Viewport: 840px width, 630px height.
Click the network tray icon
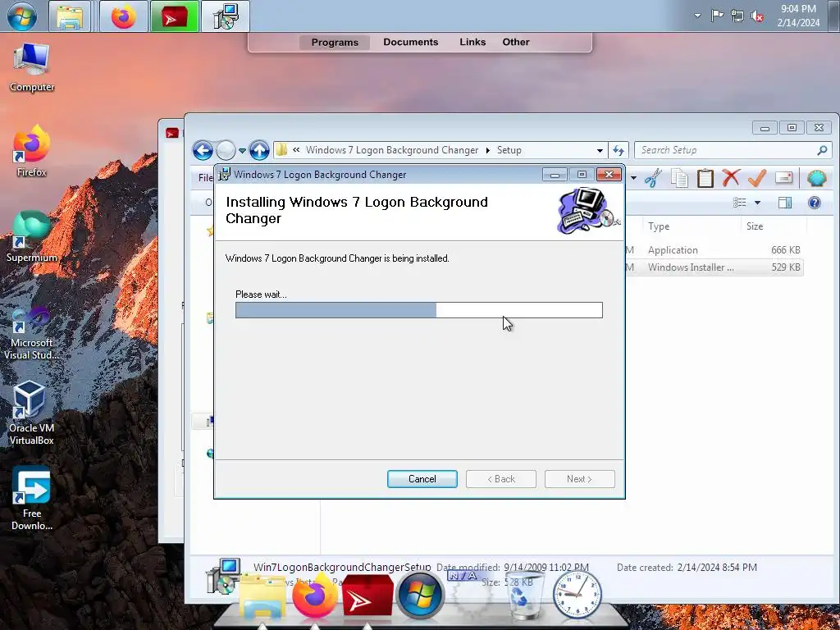pos(737,16)
